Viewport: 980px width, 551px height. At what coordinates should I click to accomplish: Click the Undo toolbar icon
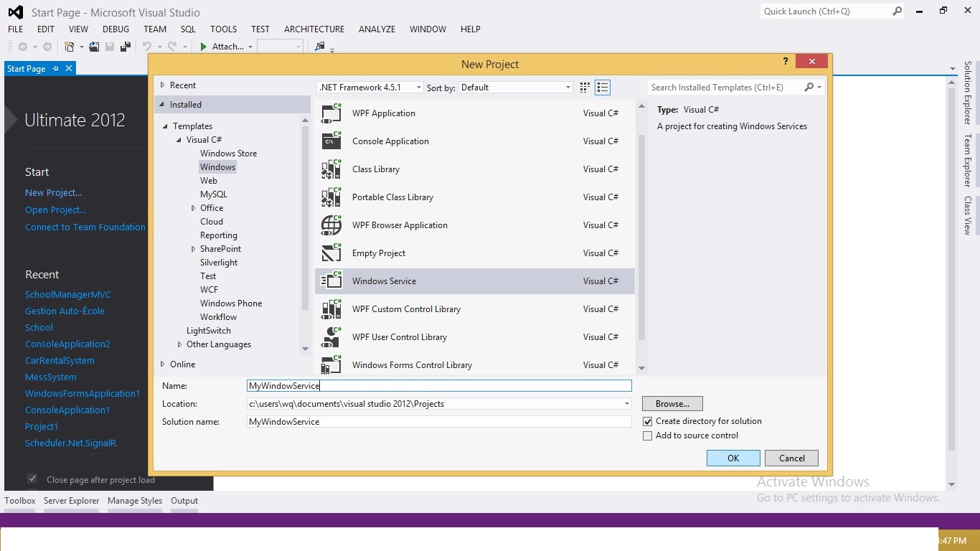pyautogui.click(x=147, y=47)
